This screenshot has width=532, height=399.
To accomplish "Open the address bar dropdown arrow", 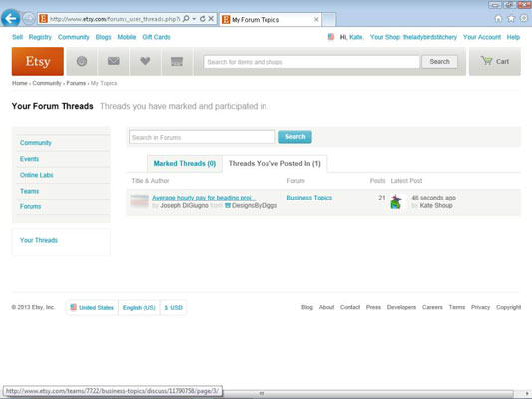I will 194,19.
